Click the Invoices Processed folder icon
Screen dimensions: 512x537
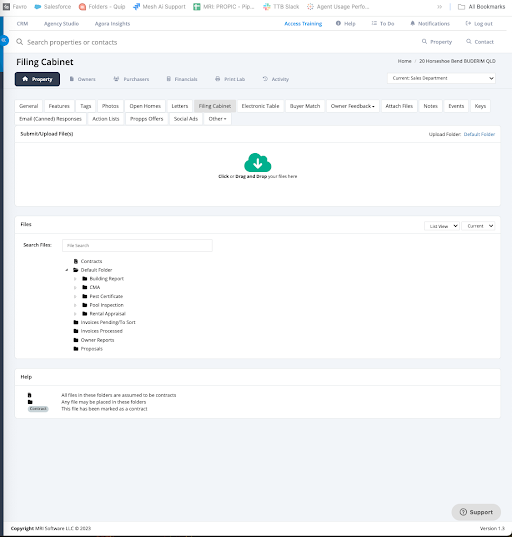[x=76, y=331]
